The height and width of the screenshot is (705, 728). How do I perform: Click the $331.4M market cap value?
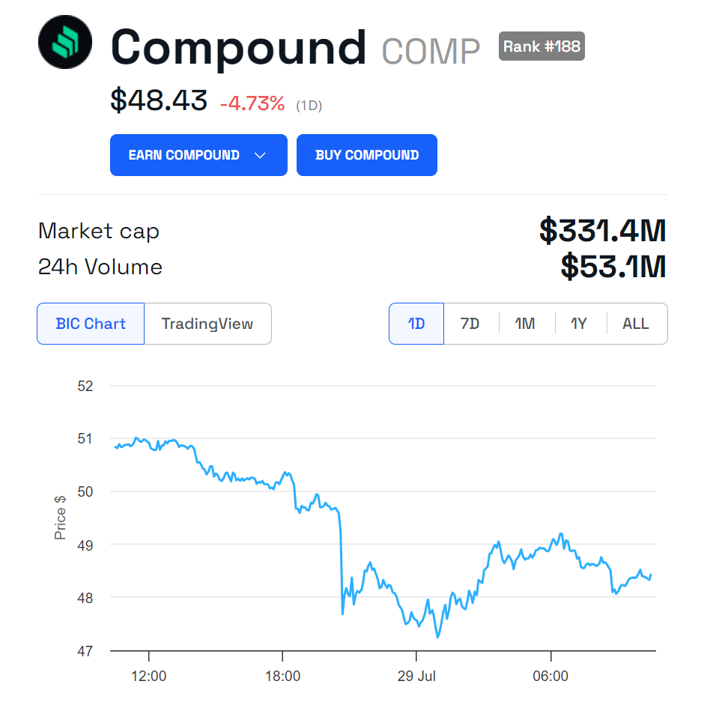602,231
